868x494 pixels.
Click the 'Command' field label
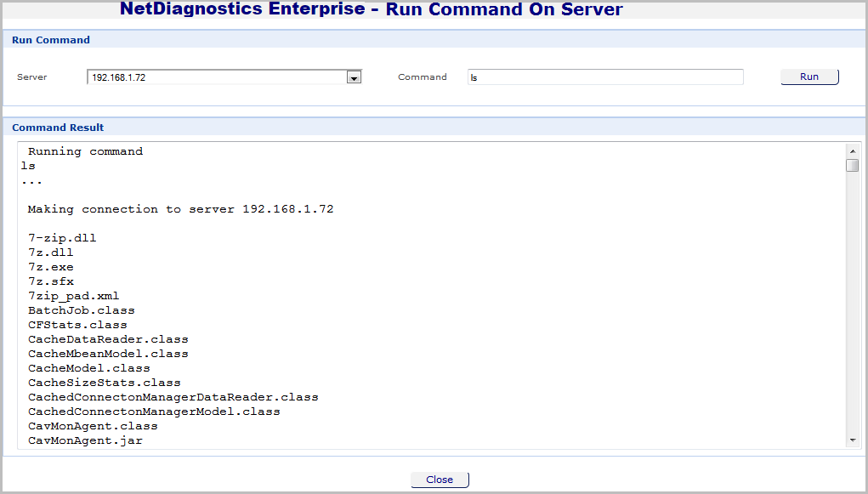(x=423, y=77)
